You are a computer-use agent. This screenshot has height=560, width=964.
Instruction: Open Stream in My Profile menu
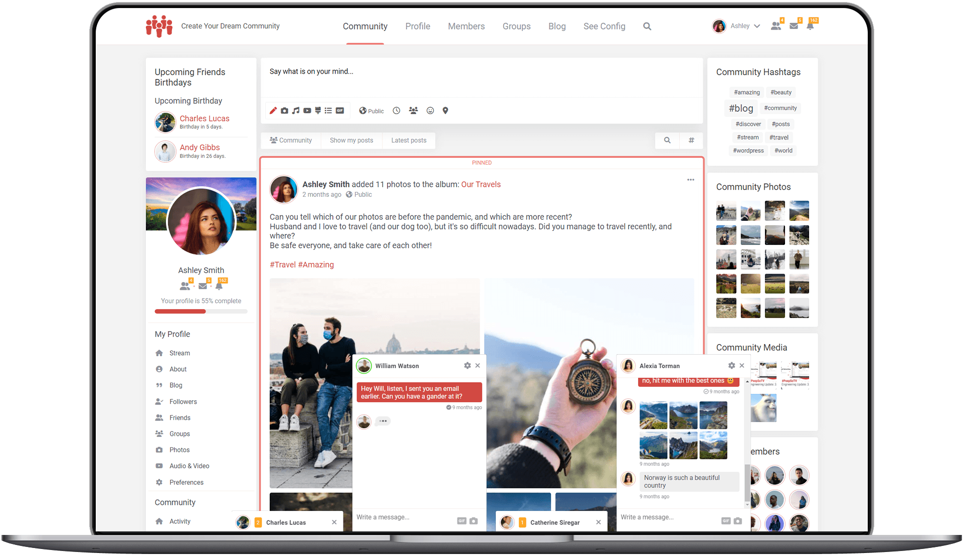179,354
